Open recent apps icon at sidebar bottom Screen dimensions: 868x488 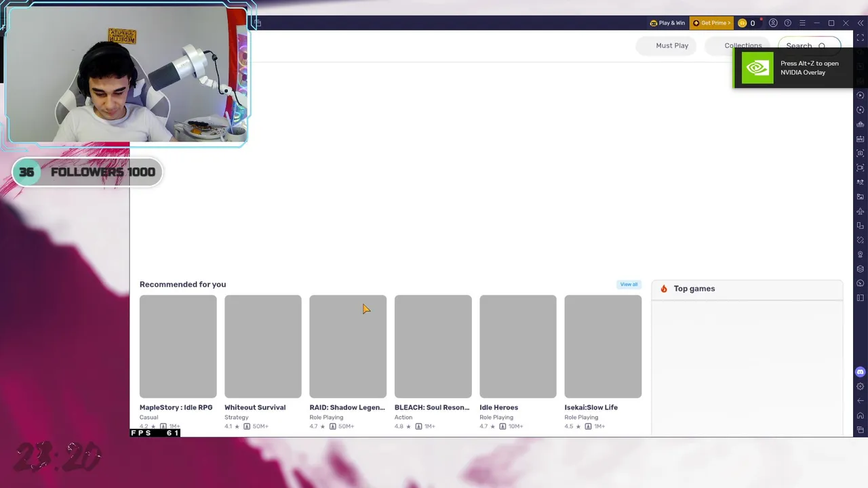point(861,430)
